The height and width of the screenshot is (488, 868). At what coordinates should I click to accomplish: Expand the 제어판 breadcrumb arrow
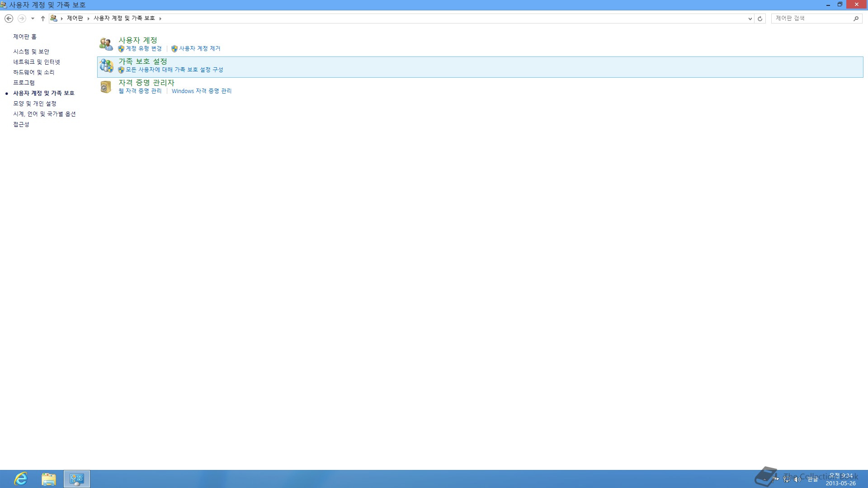pyautogui.click(x=88, y=19)
